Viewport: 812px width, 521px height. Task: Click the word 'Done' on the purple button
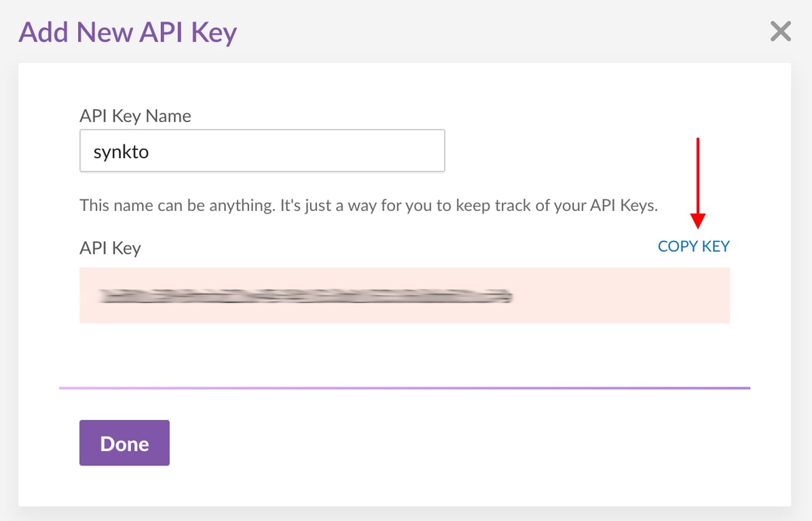click(124, 444)
